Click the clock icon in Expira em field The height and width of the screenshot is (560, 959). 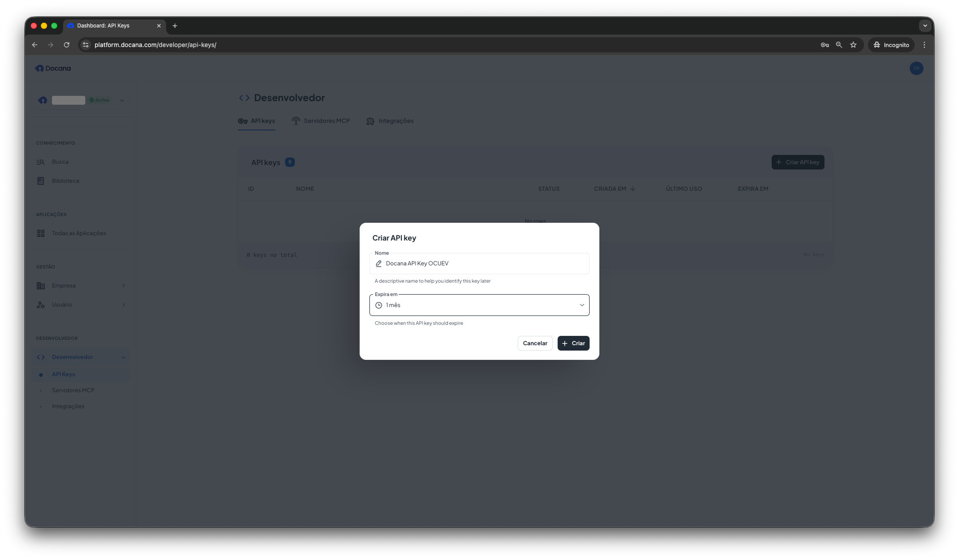pyautogui.click(x=379, y=305)
